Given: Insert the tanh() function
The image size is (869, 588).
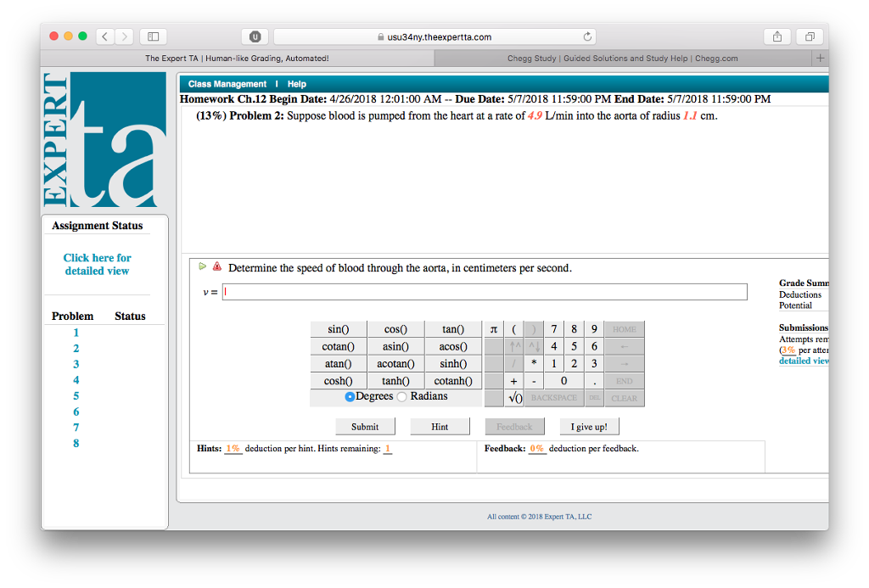Looking at the screenshot, I should pos(395,380).
